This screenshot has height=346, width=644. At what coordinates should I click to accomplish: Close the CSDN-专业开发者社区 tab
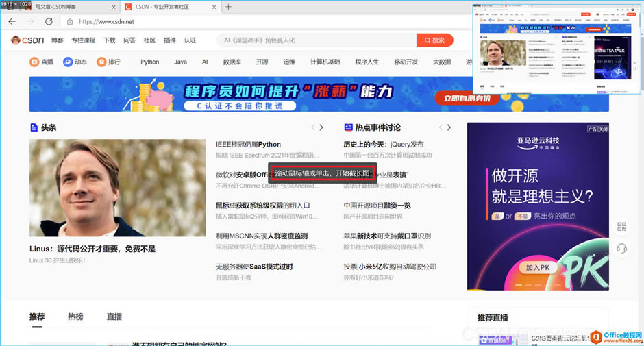tap(214, 7)
